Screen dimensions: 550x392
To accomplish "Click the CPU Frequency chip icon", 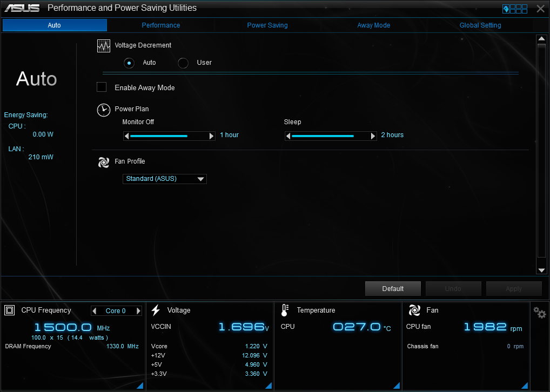I will tap(10, 310).
